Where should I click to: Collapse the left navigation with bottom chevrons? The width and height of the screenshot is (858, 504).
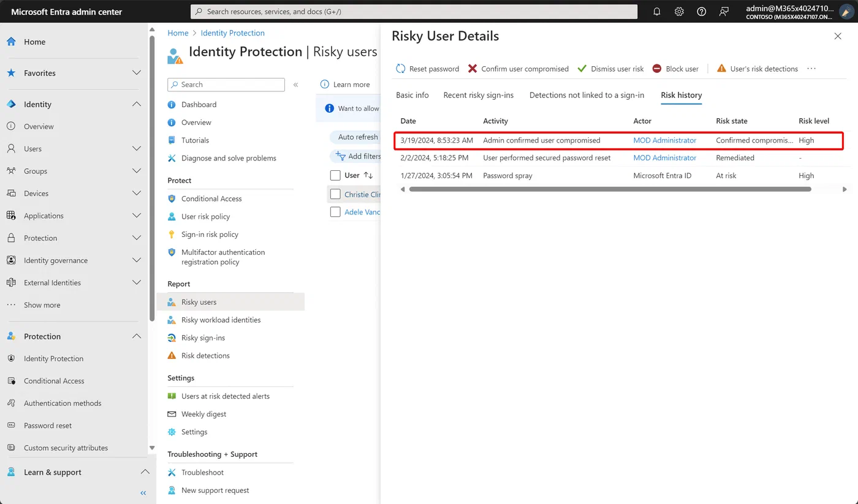[x=143, y=493]
